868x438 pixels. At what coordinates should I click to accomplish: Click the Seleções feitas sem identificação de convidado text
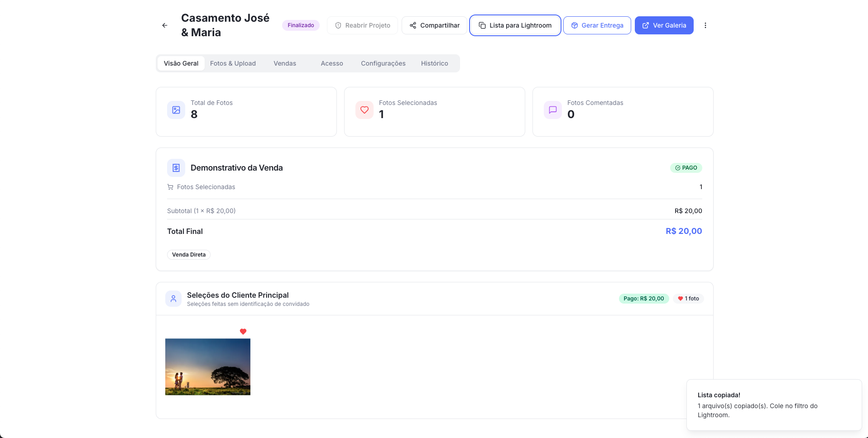coord(248,304)
